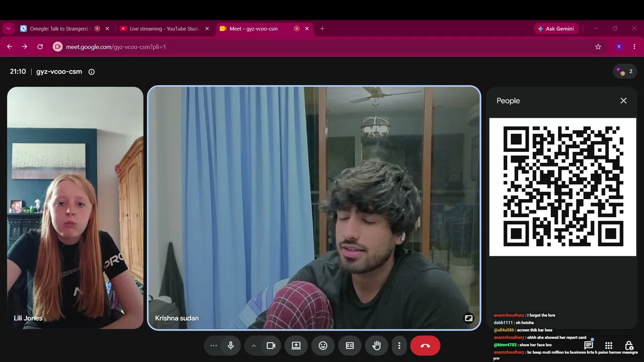644x362 pixels.
Task: Click the meeting code gyz-vcoo-csm text
Action: (59, 71)
